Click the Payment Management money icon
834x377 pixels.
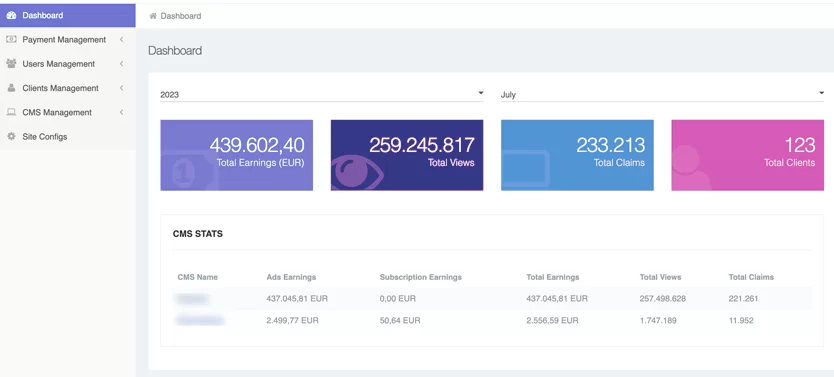[x=11, y=40]
